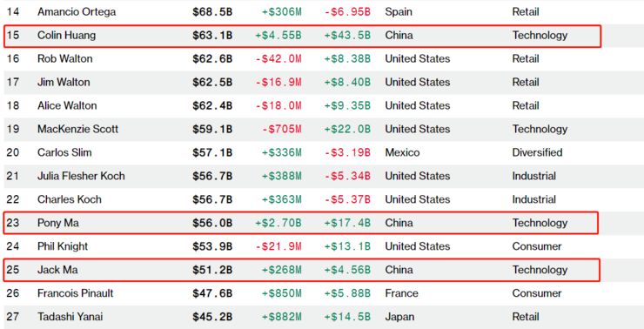
Task: Open the Tadashi Yanai entry
Action: click(x=70, y=316)
